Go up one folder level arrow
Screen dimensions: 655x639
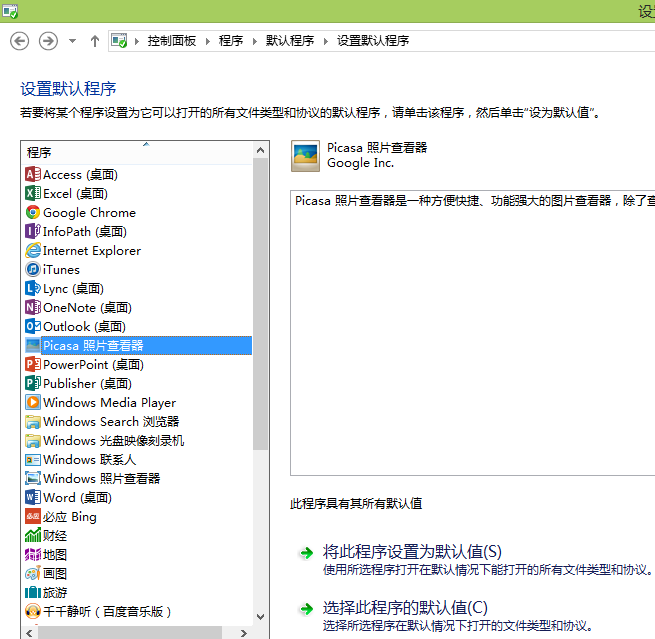pos(95,41)
